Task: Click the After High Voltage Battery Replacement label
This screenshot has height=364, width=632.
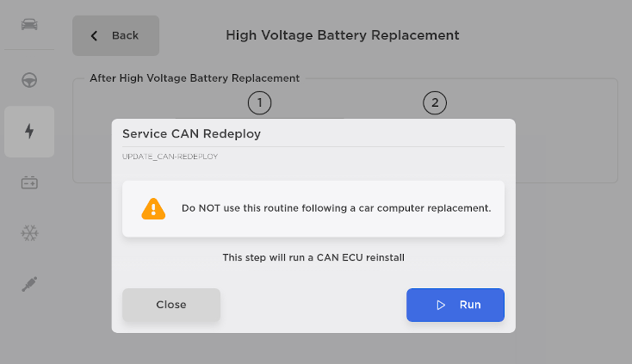Action: (x=195, y=78)
